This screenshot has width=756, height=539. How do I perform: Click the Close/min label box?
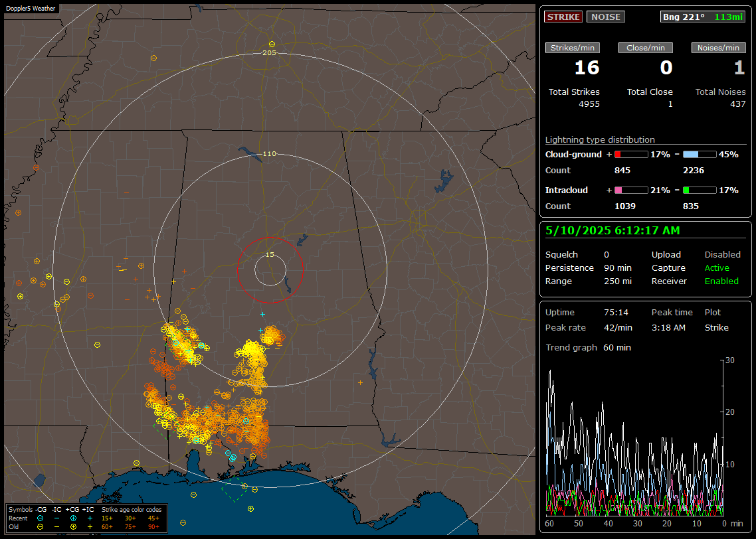pos(646,48)
